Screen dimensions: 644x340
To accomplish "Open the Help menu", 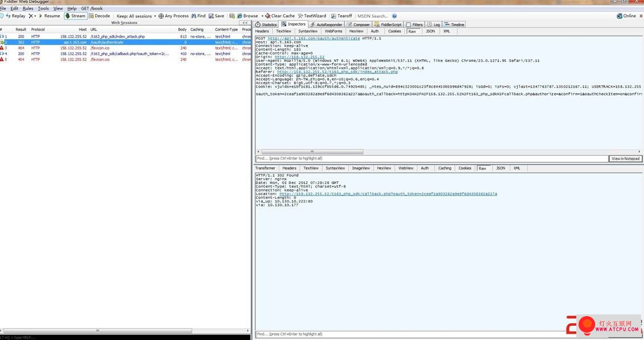I will pyautogui.click(x=72, y=8).
